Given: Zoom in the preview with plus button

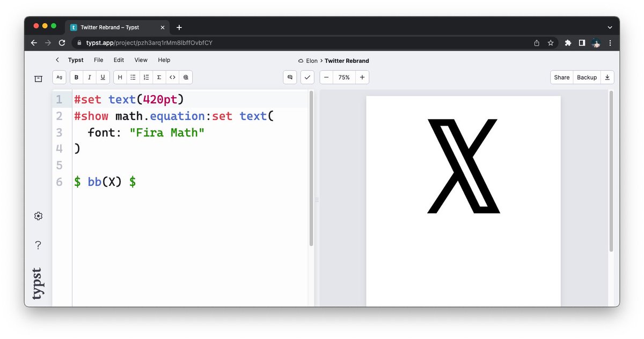Looking at the screenshot, I should click(362, 77).
